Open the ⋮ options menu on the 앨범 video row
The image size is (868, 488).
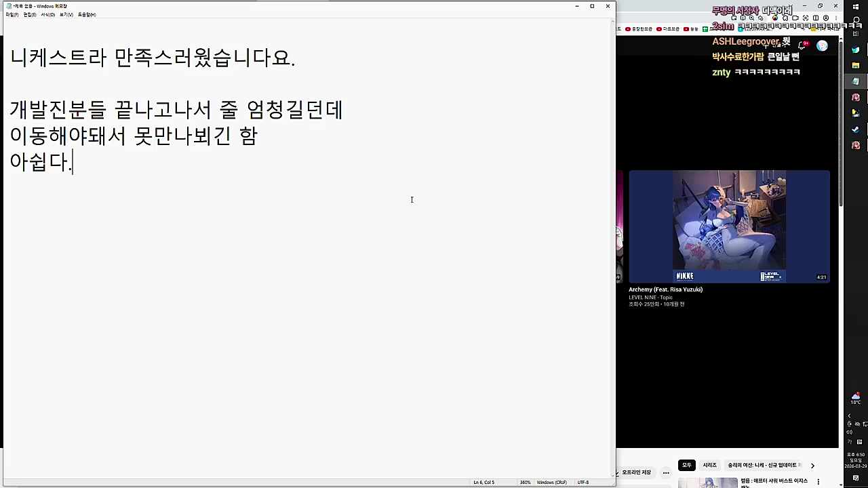(818, 481)
